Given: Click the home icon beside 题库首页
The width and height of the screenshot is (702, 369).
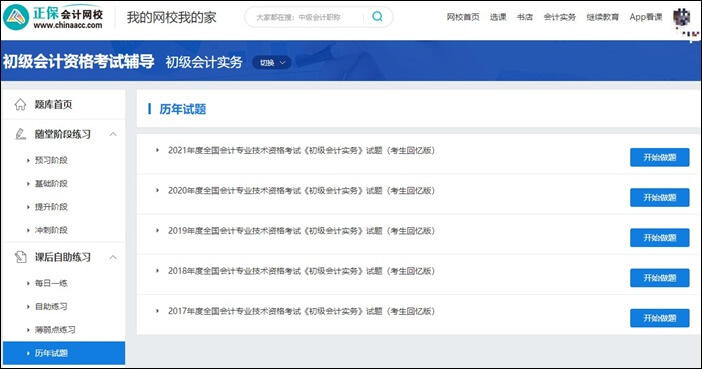Looking at the screenshot, I should coord(20,104).
